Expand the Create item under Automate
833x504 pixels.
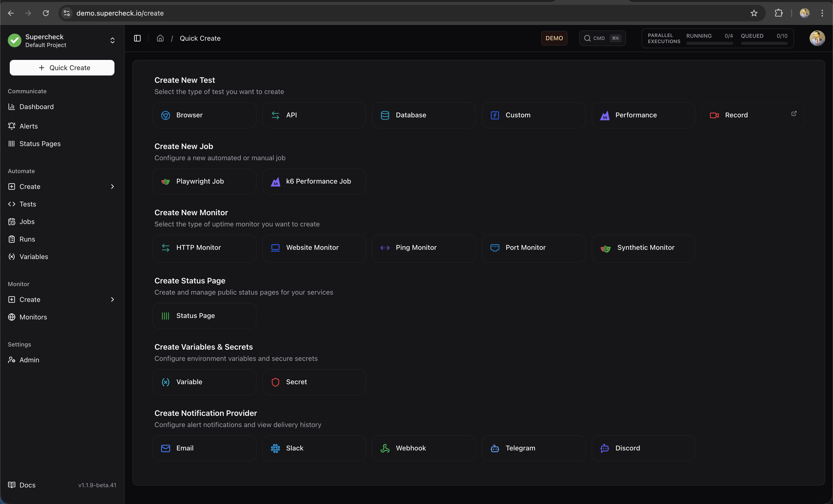112,186
